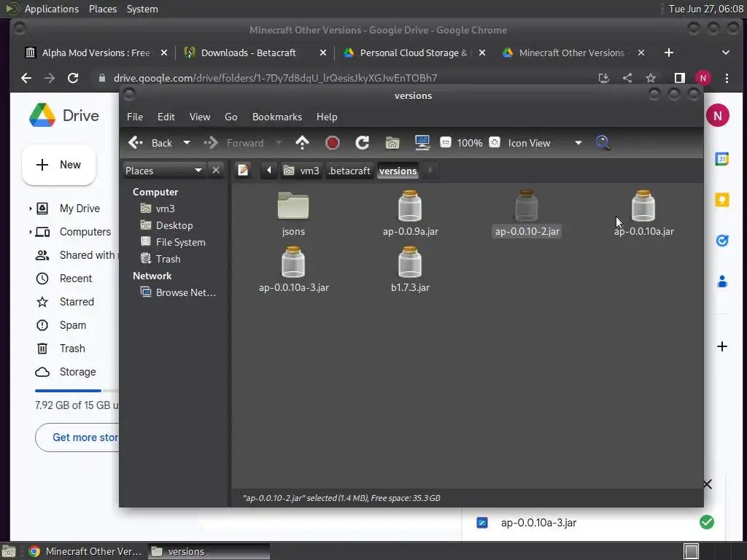This screenshot has height=560, width=747.
Task: Open Applications menu in top panel
Action: point(52,9)
